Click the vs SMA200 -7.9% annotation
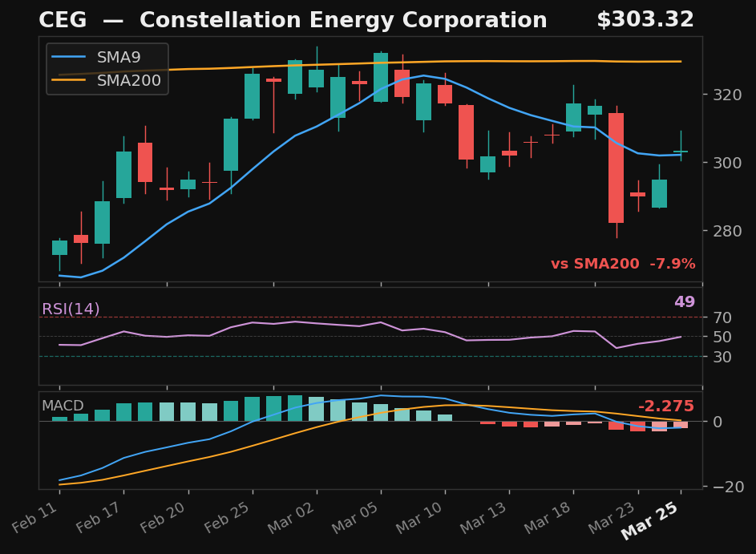Image resolution: width=756 pixels, height=554 pixels. click(x=623, y=264)
